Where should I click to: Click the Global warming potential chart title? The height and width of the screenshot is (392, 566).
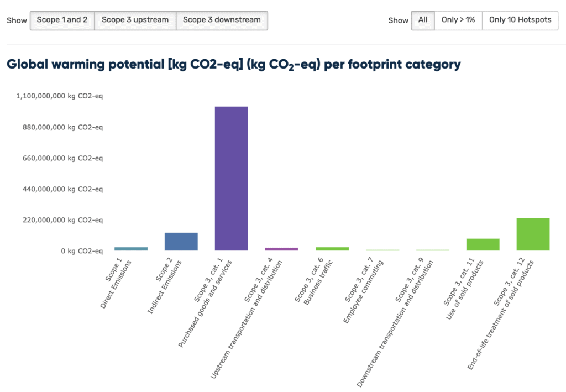(233, 64)
